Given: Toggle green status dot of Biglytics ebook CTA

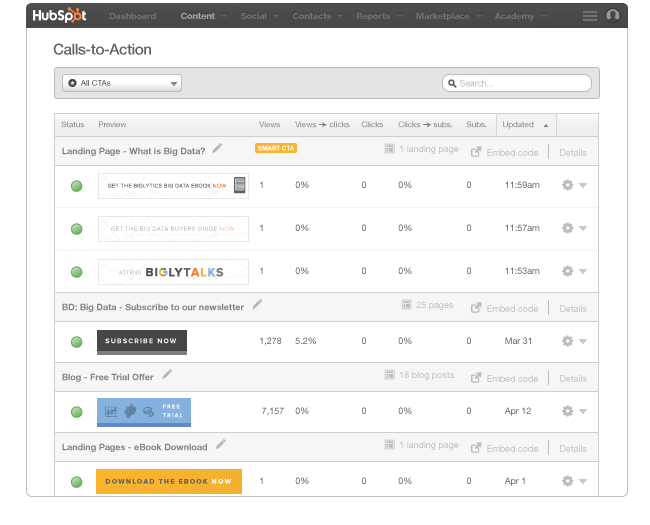Looking at the screenshot, I should (77, 186).
